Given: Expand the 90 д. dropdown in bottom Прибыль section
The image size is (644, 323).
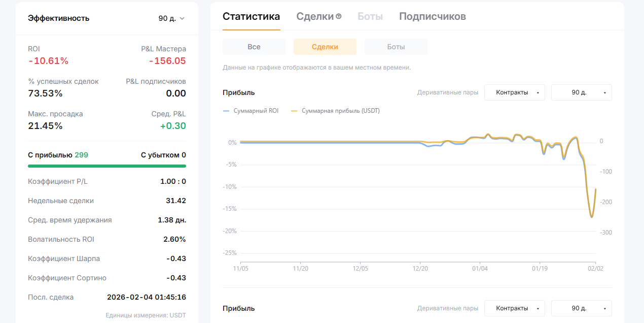Looking at the screenshot, I should [x=581, y=308].
